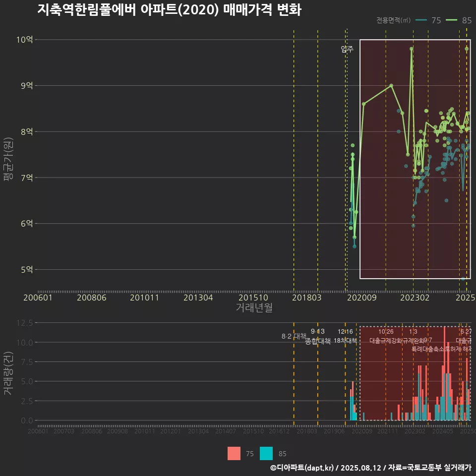476x476 pixels.
Task: Click the '2.5' volume axis label
Action: pyautogui.click(x=27, y=401)
